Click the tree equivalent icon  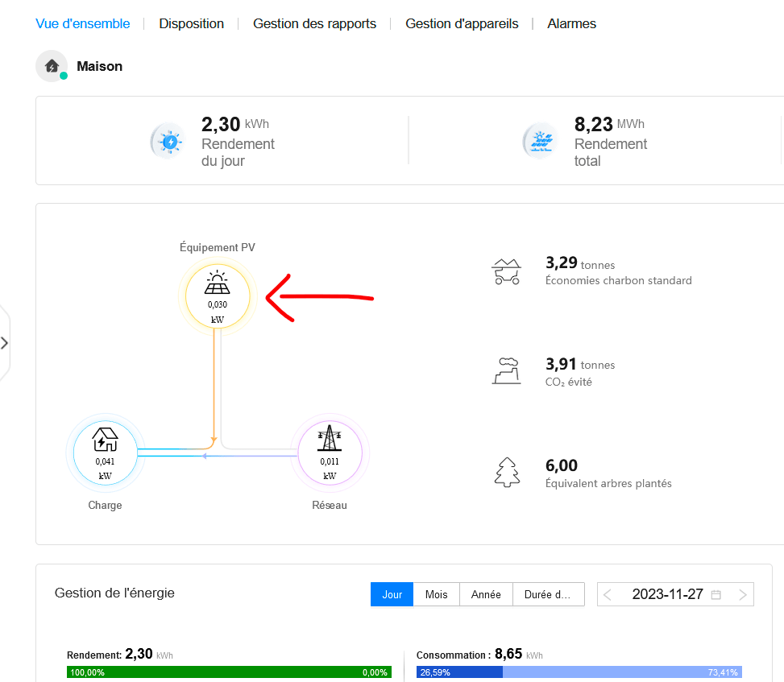[x=507, y=472]
